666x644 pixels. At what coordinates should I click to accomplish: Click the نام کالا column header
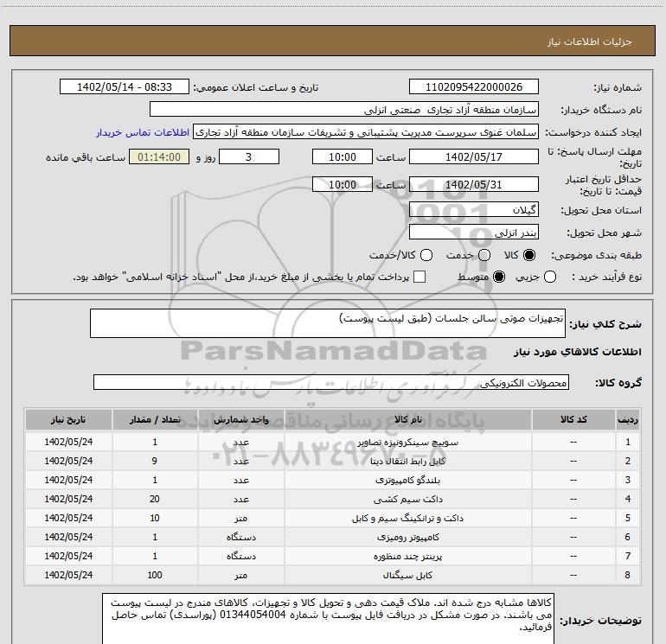407,420
